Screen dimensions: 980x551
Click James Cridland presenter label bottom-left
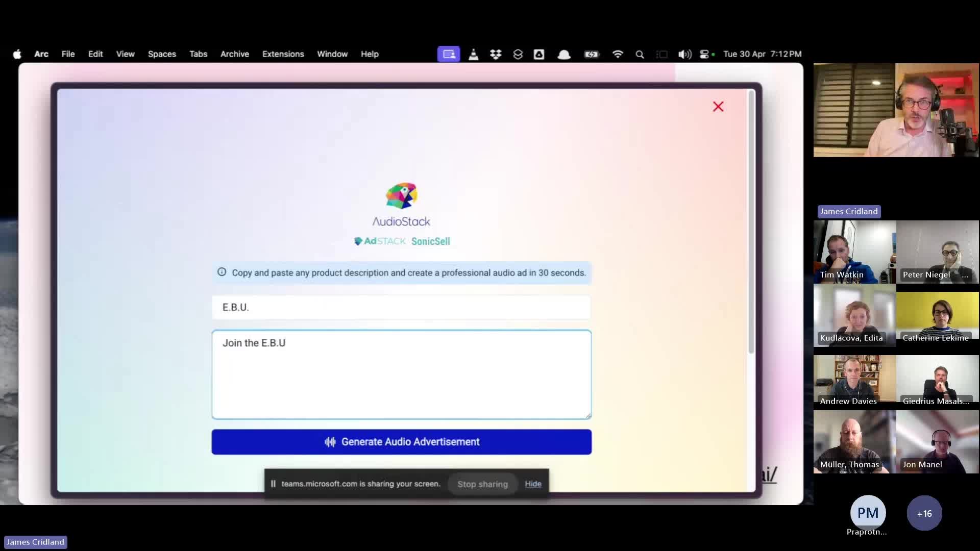(35, 542)
